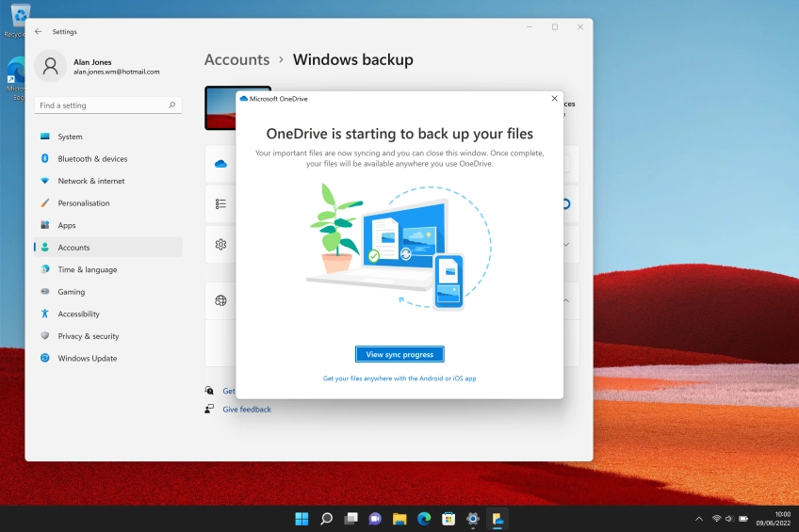
Task: Open Microsoft Store from the taskbar
Action: click(448, 519)
